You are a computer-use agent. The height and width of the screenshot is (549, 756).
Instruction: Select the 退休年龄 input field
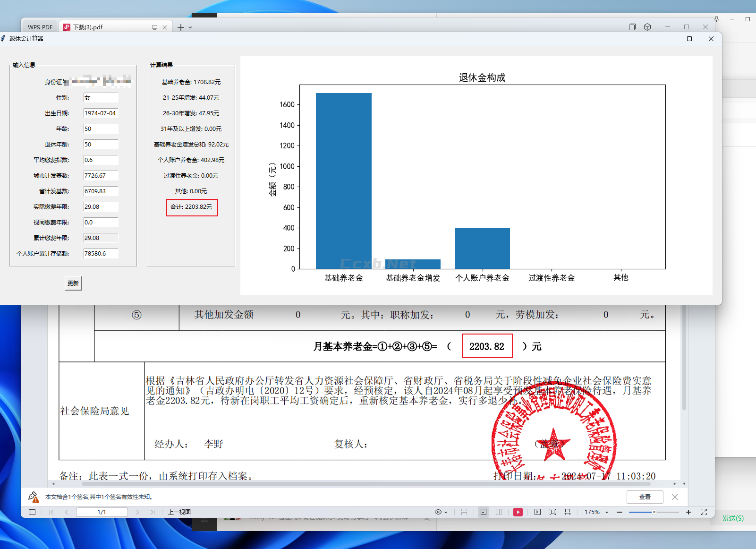pyautogui.click(x=101, y=145)
